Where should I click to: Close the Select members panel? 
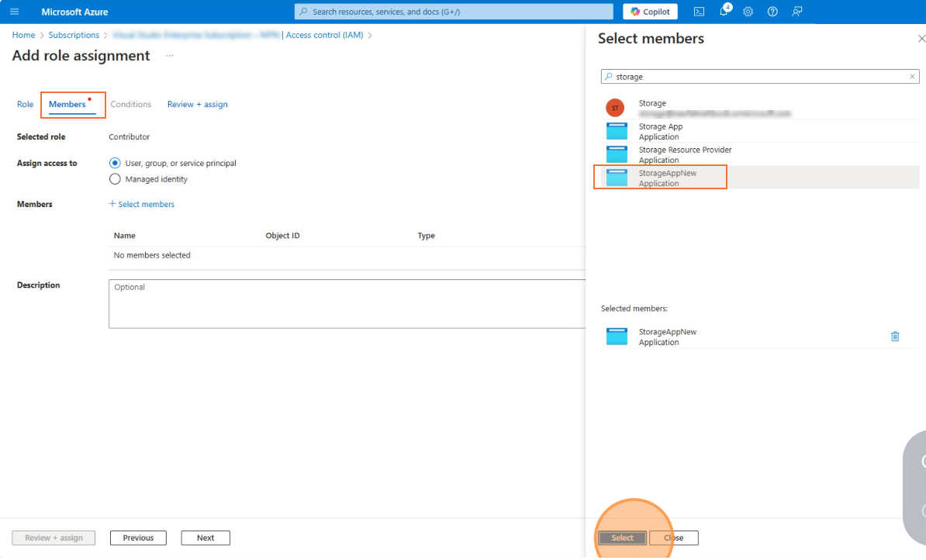pos(921,39)
